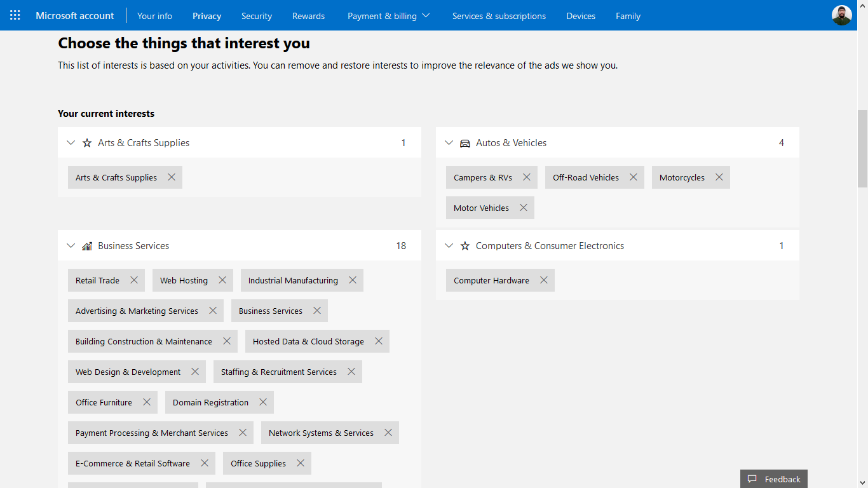Viewport: 868px width, 488px height.
Task: Remove Web Design & Development interest
Action: [195, 372]
